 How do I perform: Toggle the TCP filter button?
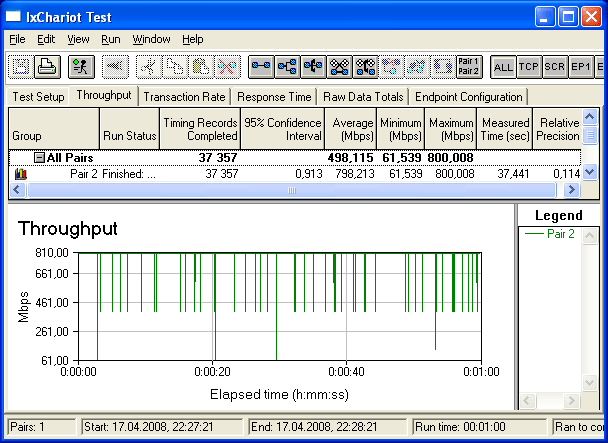tap(529, 67)
